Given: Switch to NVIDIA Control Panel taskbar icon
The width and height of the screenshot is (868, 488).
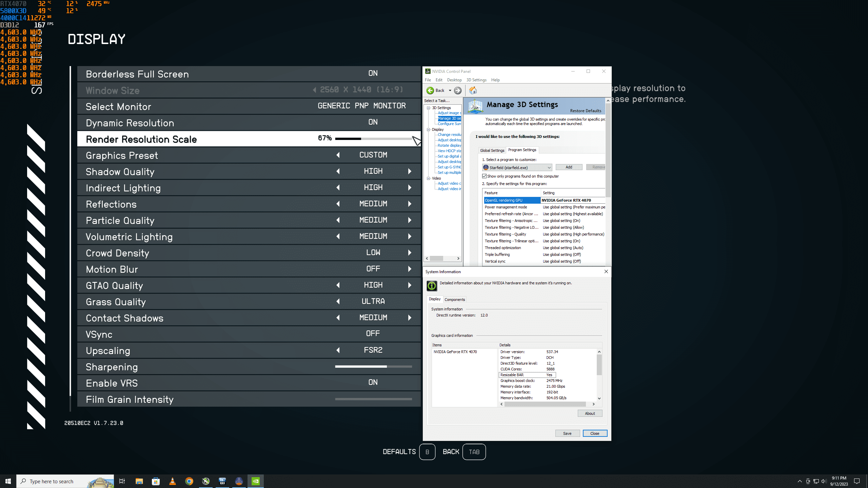Looking at the screenshot, I should point(256,481).
